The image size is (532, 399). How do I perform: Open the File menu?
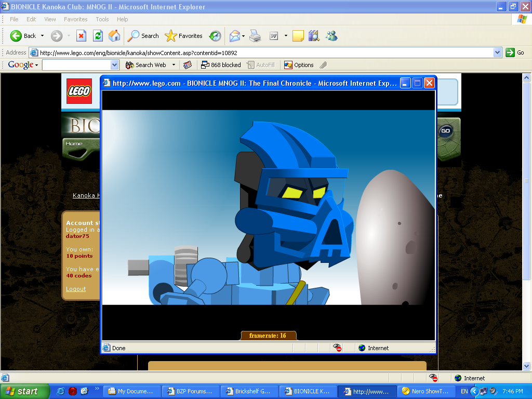tap(14, 19)
